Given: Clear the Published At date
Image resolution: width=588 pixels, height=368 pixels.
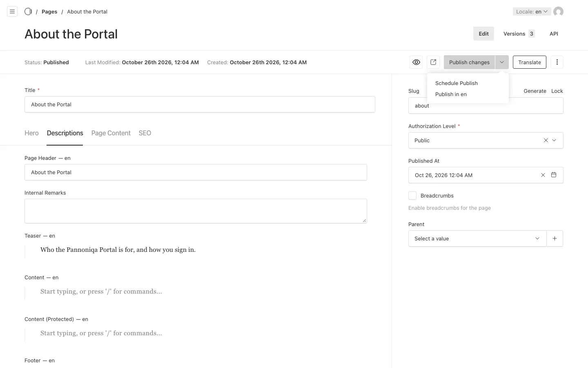Looking at the screenshot, I should (543, 175).
